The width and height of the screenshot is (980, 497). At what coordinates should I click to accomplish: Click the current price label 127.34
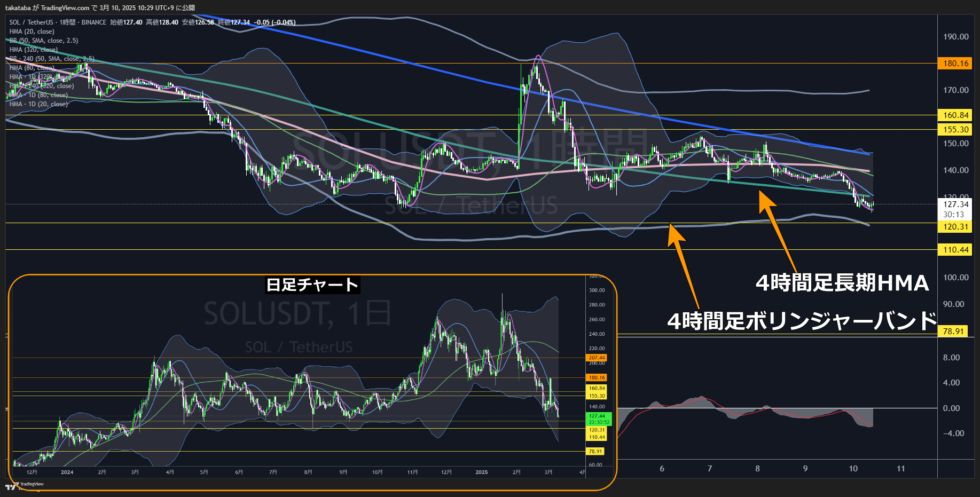tap(955, 204)
